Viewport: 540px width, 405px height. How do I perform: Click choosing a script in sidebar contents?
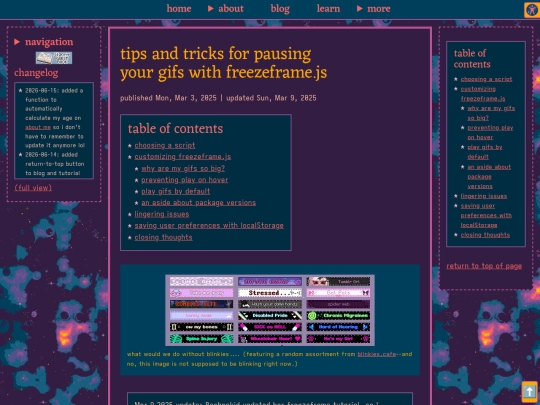pyautogui.click(x=486, y=79)
